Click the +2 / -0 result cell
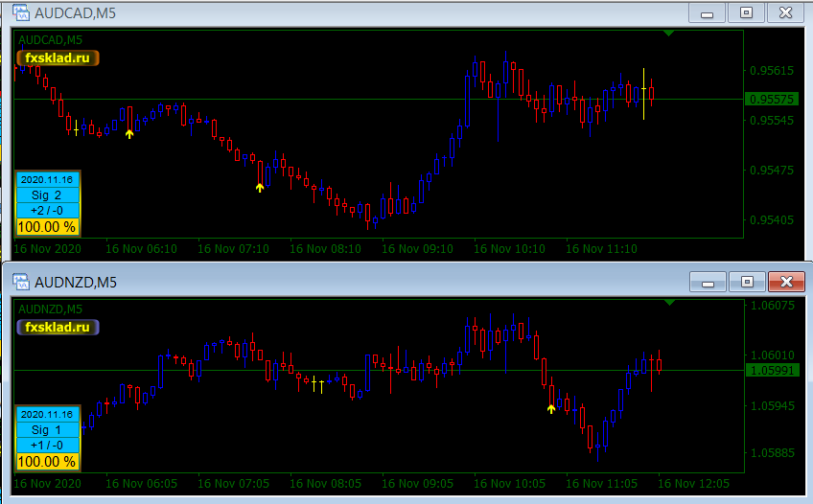Viewport: 813px width, 504px height. coord(47,210)
